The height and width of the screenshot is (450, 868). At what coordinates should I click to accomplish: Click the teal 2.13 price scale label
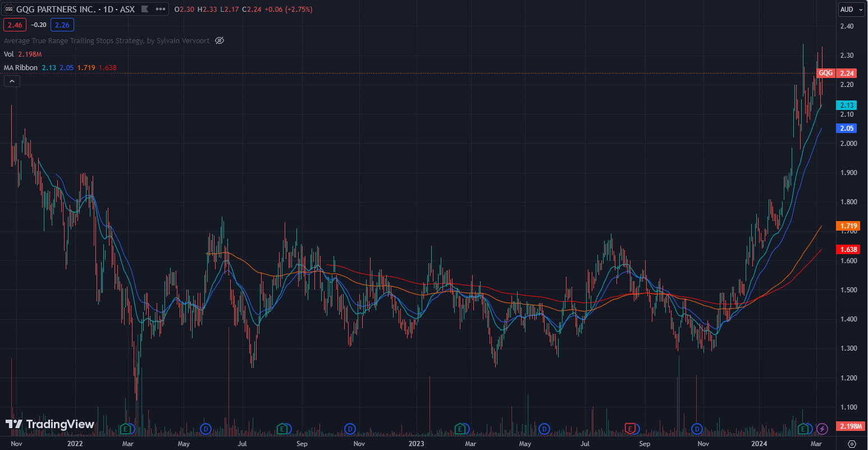click(x=847, y=105)
